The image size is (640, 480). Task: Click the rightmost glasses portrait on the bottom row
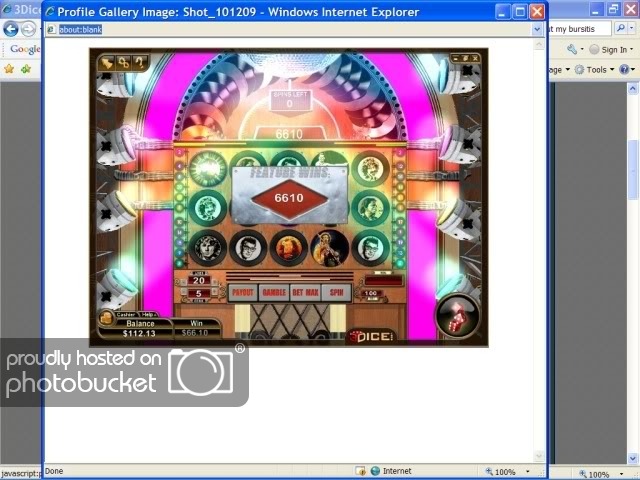coord(371,247)
